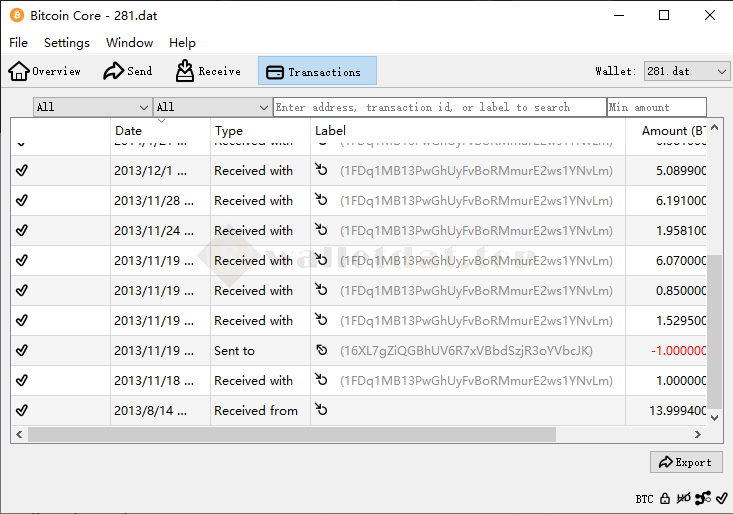
Task: Sort by the Date column header
Action: 160,131
